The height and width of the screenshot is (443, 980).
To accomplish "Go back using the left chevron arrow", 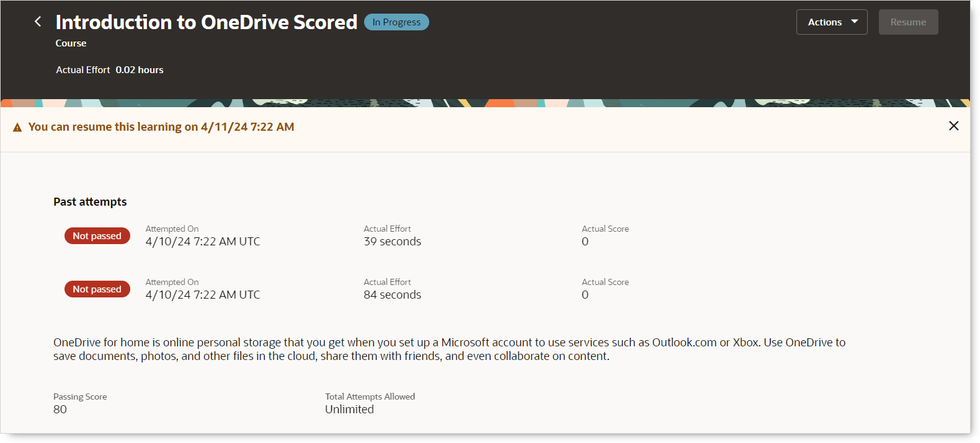I will click(x=38, y=22).
